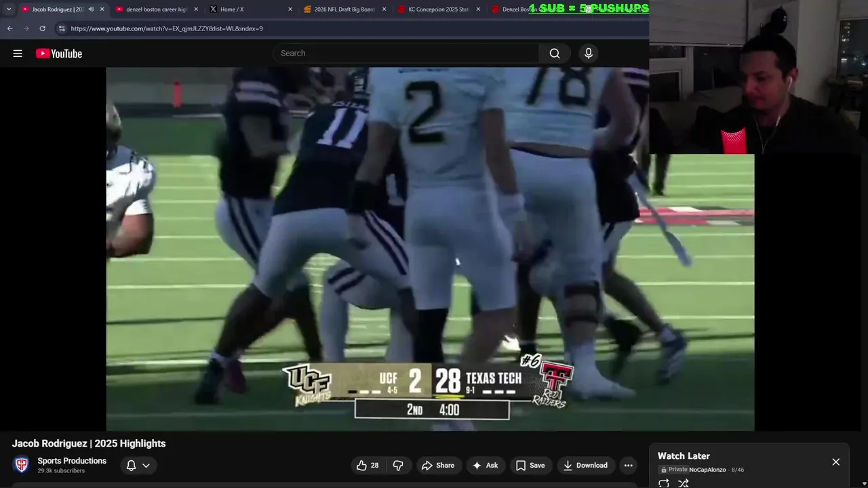The height and width of the screenshot is (488, 868).
Task: Close the Jacob Rodriguez tab
Action: click(x=102, y=9)
